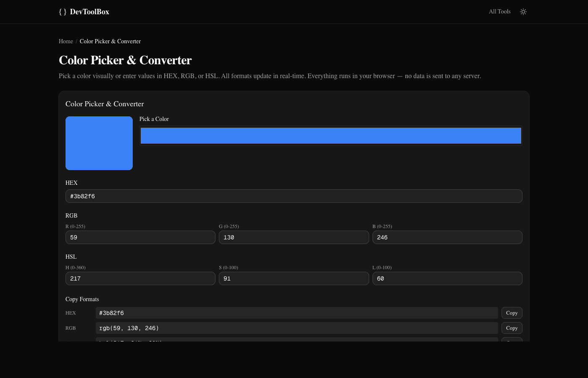
Task: Select the G (0-255) input field
Action: (294, 237)
